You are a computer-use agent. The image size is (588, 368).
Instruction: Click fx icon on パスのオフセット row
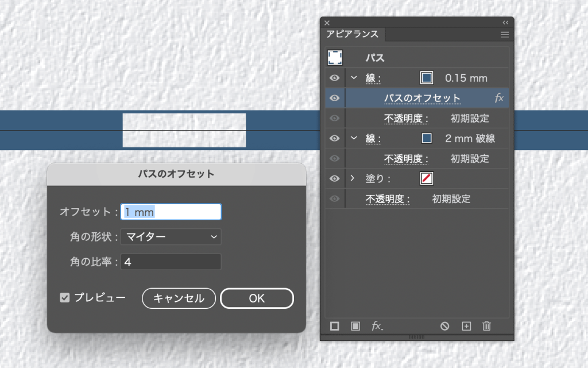click(499, 98)
